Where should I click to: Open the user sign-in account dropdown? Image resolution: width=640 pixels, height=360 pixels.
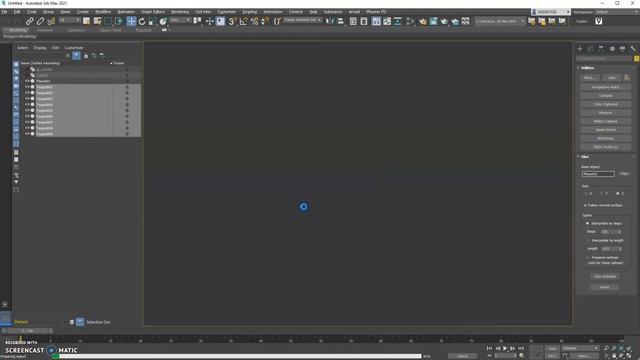(551, 12)
